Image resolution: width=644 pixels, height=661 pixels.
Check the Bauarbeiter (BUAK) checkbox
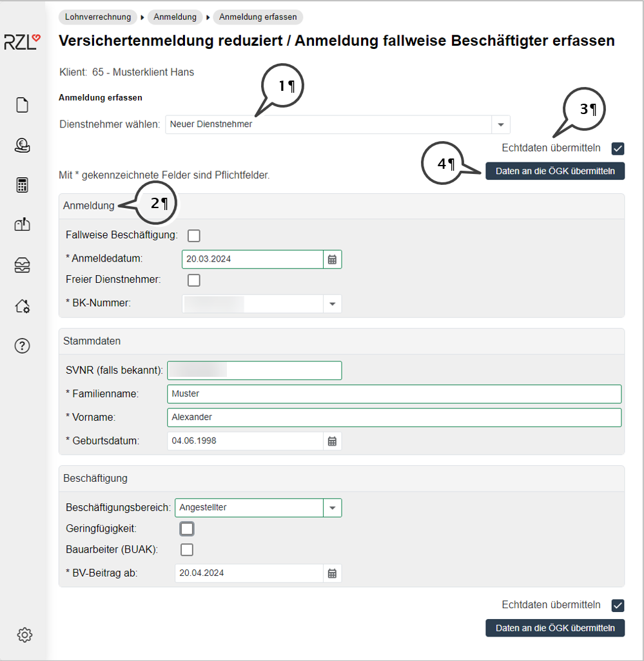pos(187,550)
